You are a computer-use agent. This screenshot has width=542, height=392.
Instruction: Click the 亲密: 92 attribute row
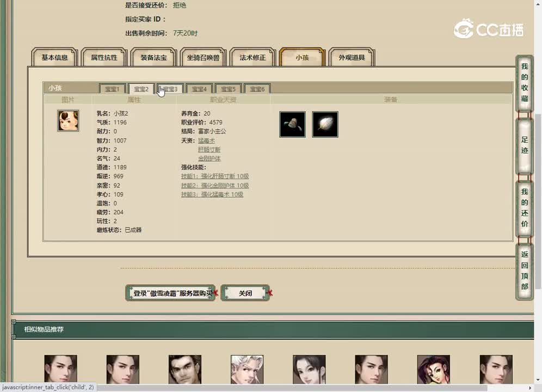pos(108,186)
